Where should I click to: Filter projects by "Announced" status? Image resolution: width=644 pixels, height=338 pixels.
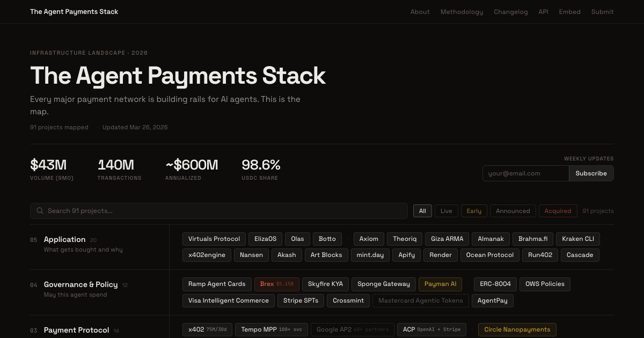[x=513, y=210]
